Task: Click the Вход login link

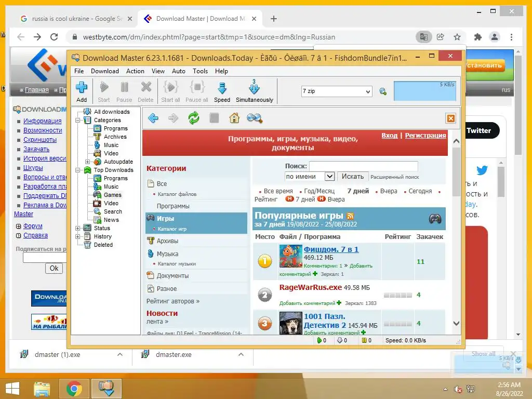Action: (389, 136)
